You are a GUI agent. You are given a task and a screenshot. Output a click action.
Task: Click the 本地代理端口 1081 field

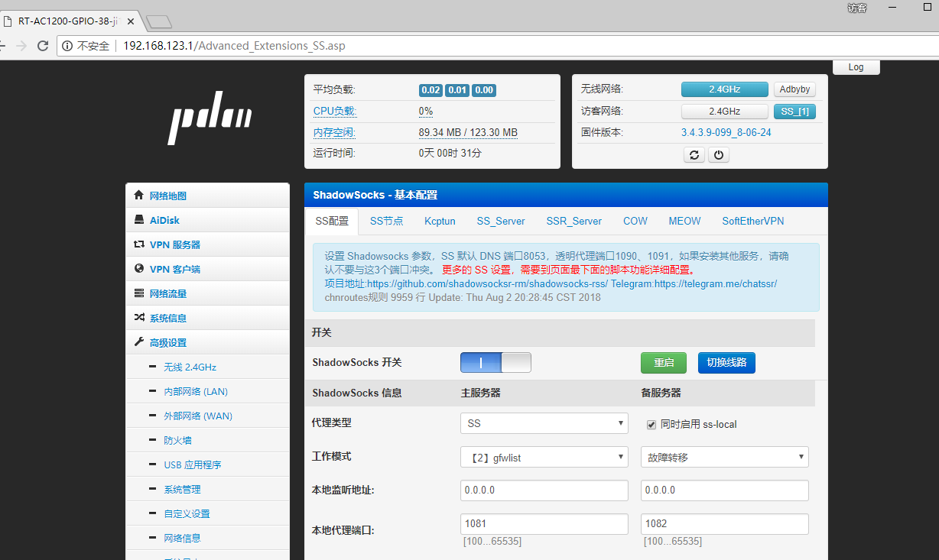544,524
